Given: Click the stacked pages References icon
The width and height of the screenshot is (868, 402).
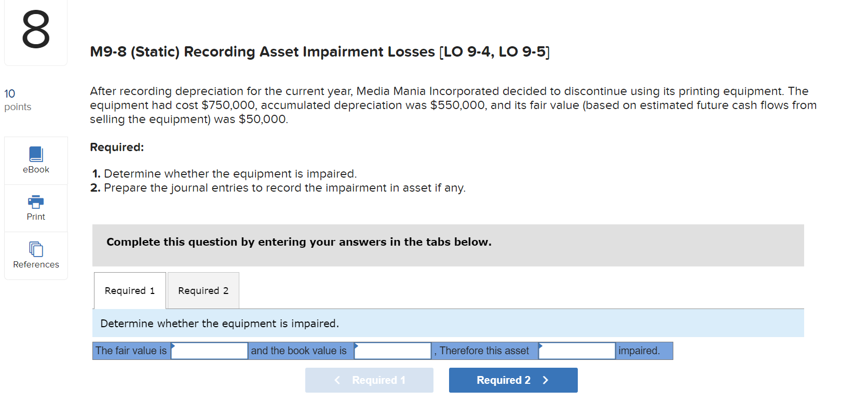Looking at the screenshot, I should [x=35, y=249].
